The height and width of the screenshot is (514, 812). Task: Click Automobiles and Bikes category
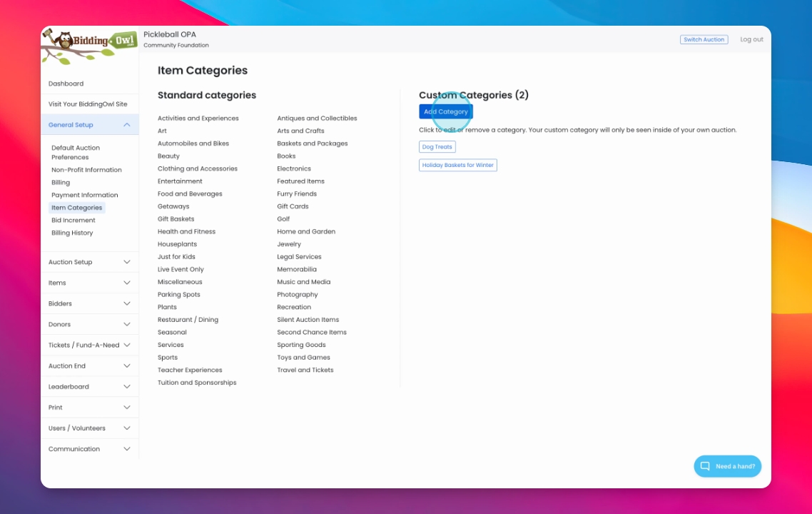(193, 143)
